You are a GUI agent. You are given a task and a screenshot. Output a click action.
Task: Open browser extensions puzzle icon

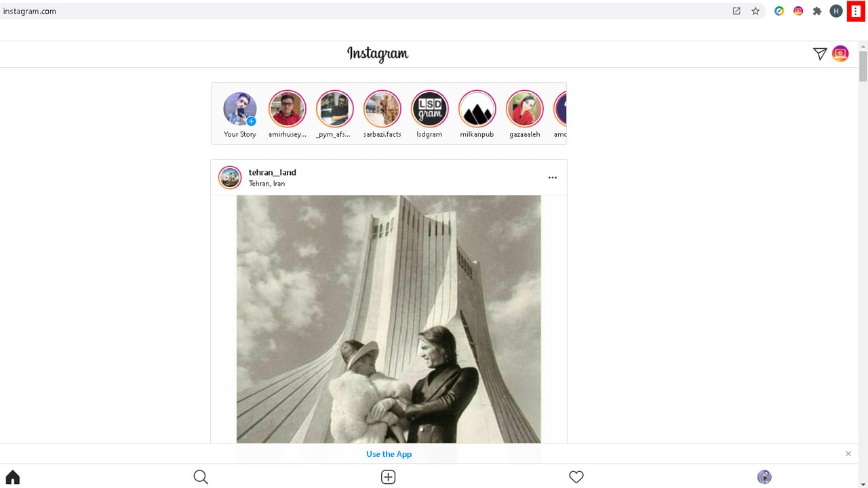pos(817,11)
